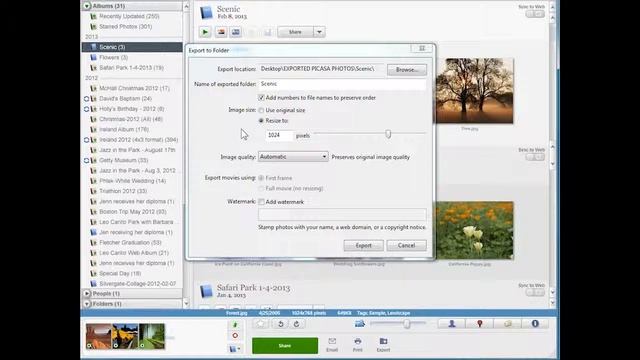Clear the photo tray with the red circle
Image resolution: width=640 pixels, height=360 pixels.
tap(235, 336)
